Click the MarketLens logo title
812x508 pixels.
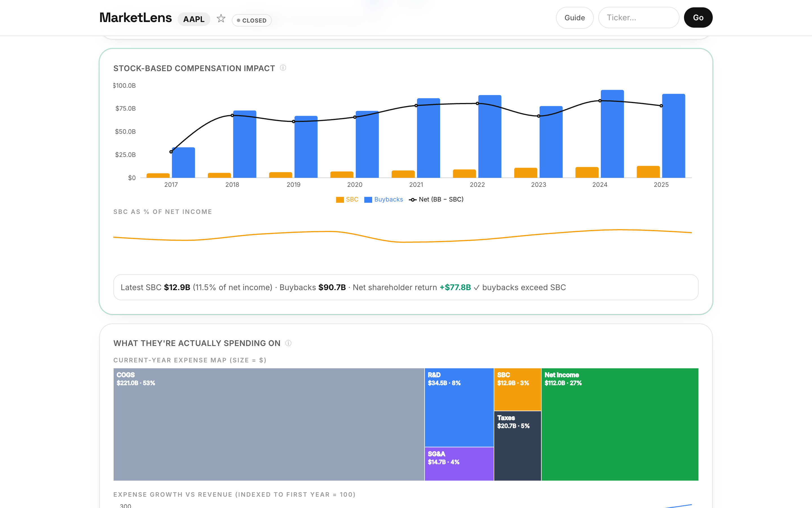(136, 18)
